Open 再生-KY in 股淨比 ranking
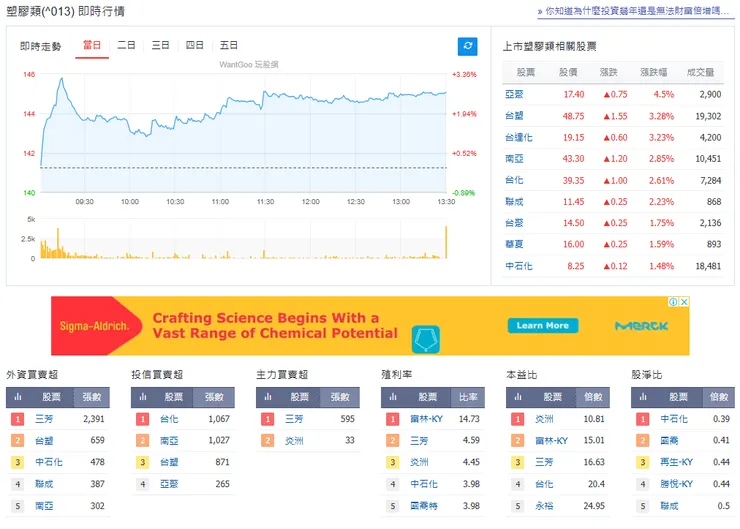Image resolution: width=740 pixels, height=529 pixels. pos(676,462)
